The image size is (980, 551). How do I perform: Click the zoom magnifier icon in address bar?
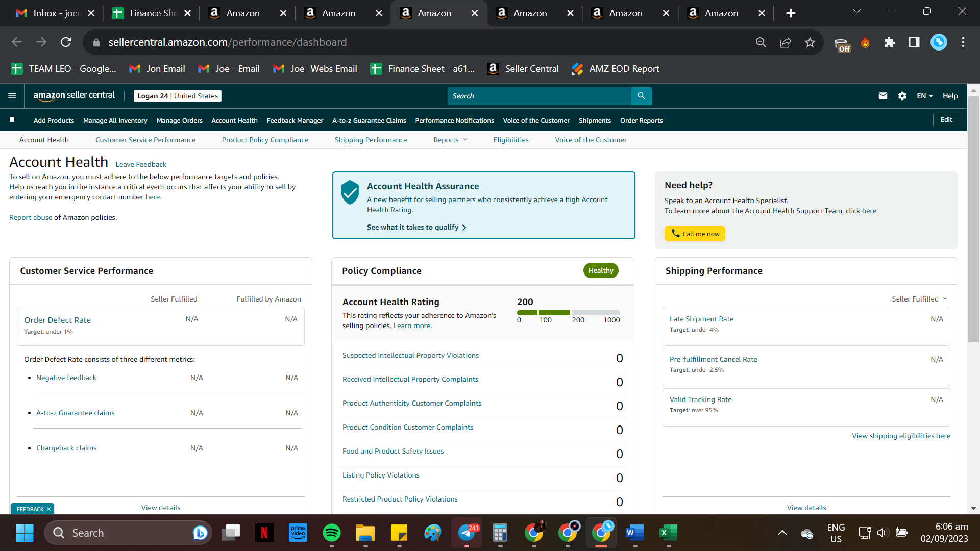click(761, 42)
